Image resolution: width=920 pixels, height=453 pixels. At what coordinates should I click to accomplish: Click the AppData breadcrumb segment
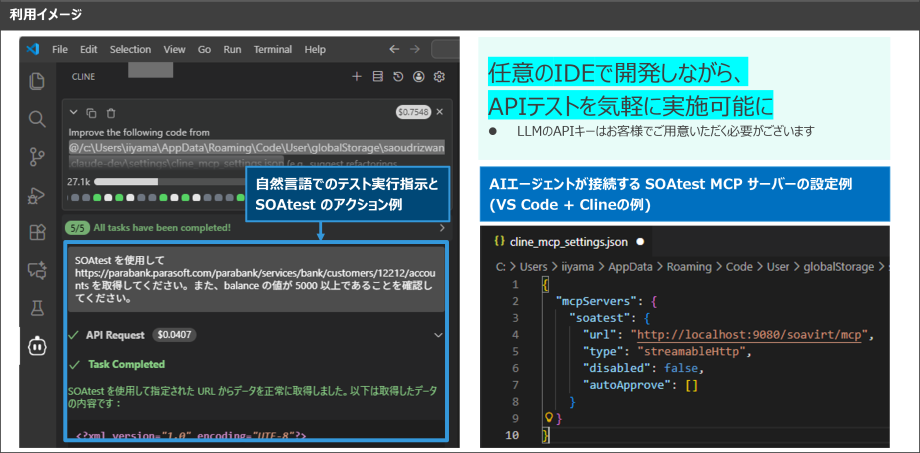628,266
